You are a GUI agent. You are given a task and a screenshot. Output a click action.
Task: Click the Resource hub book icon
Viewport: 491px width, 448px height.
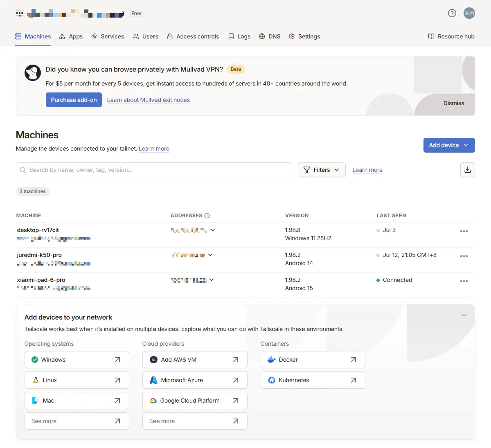431,36
